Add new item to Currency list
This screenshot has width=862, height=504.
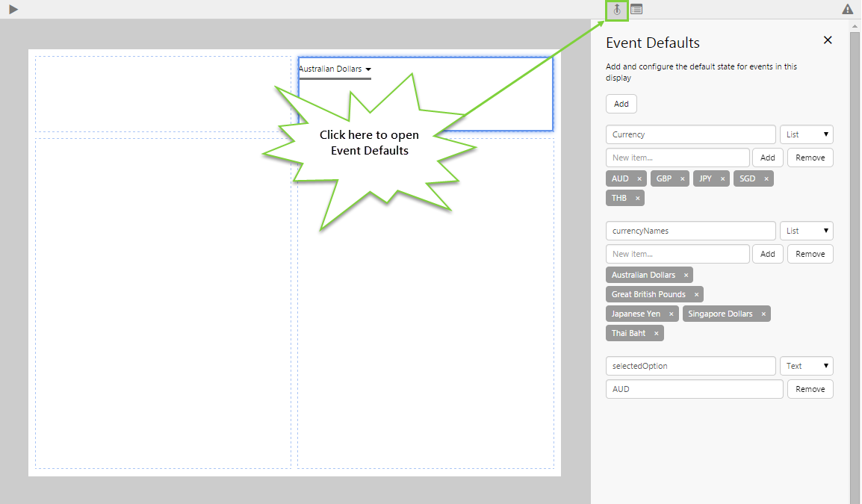[767, 158]
